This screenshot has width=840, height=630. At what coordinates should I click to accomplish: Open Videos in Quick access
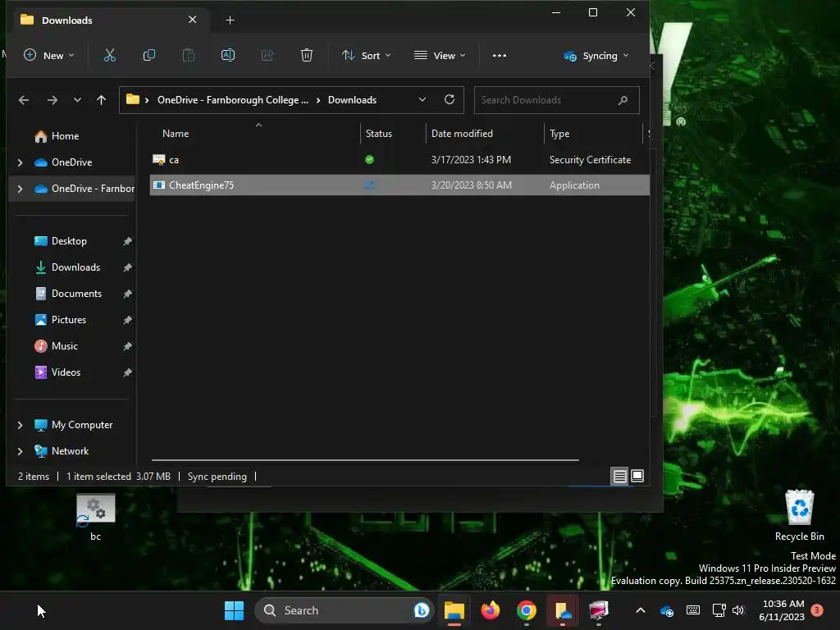click(x=57, y=372)
